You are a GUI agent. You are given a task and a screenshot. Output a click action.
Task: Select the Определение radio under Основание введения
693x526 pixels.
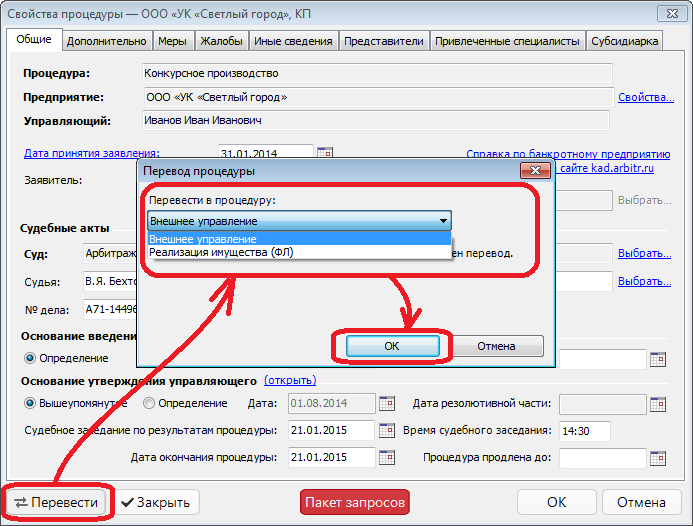(x=30, y=358)
